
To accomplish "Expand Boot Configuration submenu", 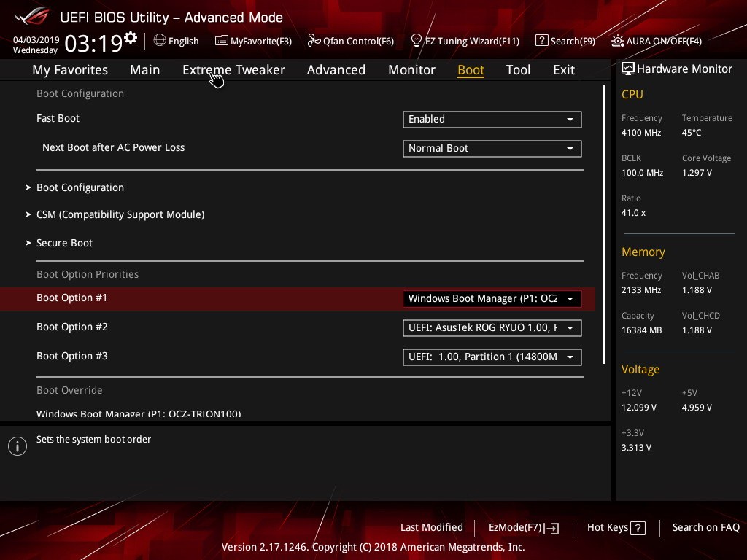I will click(80, 187).
